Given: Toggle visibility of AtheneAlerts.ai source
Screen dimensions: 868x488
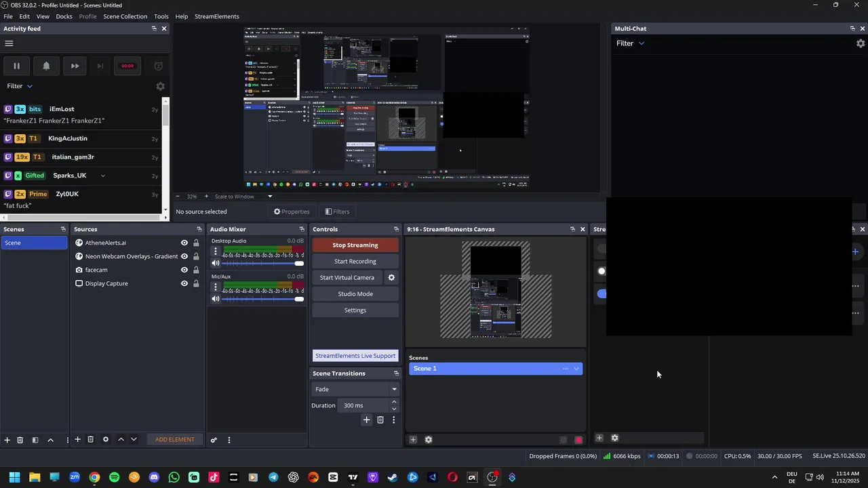Looking at the screenshot, I should (x=184, y=243).
